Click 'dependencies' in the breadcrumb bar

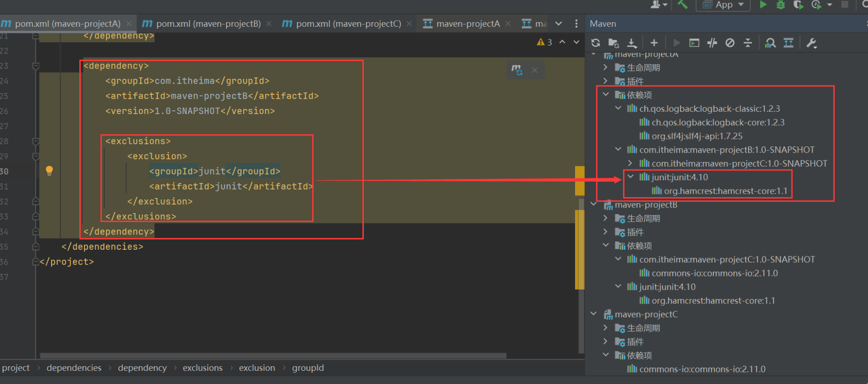click(74, 368)
